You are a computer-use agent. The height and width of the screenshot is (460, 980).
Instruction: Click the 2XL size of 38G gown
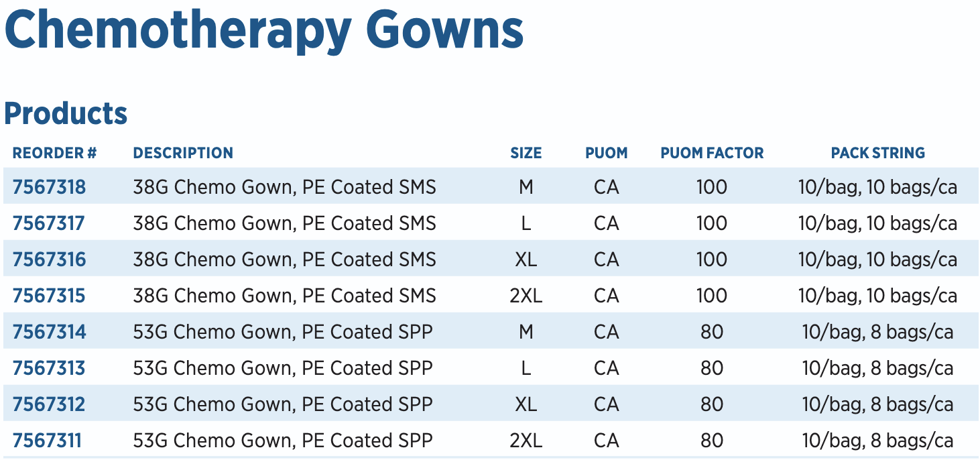[x=526, y=296]
